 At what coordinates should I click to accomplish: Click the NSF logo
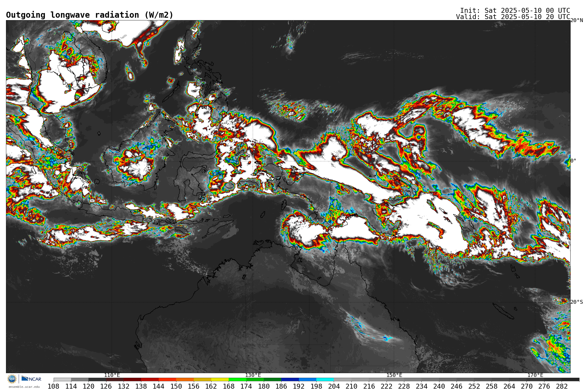point(12,379)
